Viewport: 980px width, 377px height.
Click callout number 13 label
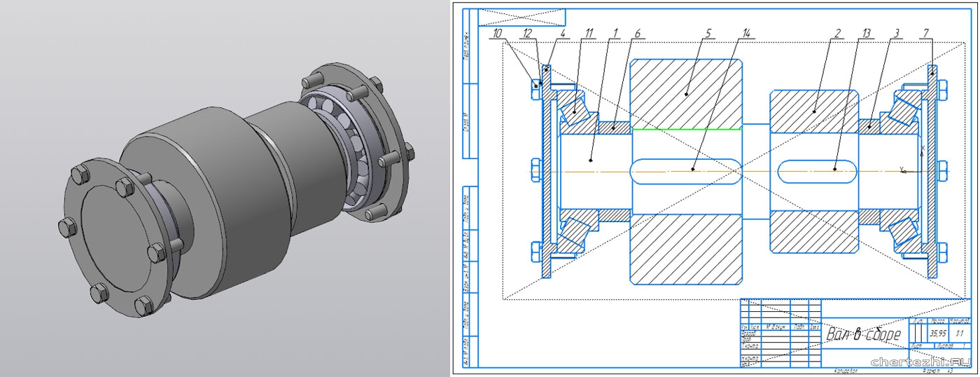pyautogui.click(x=867, y=34)
